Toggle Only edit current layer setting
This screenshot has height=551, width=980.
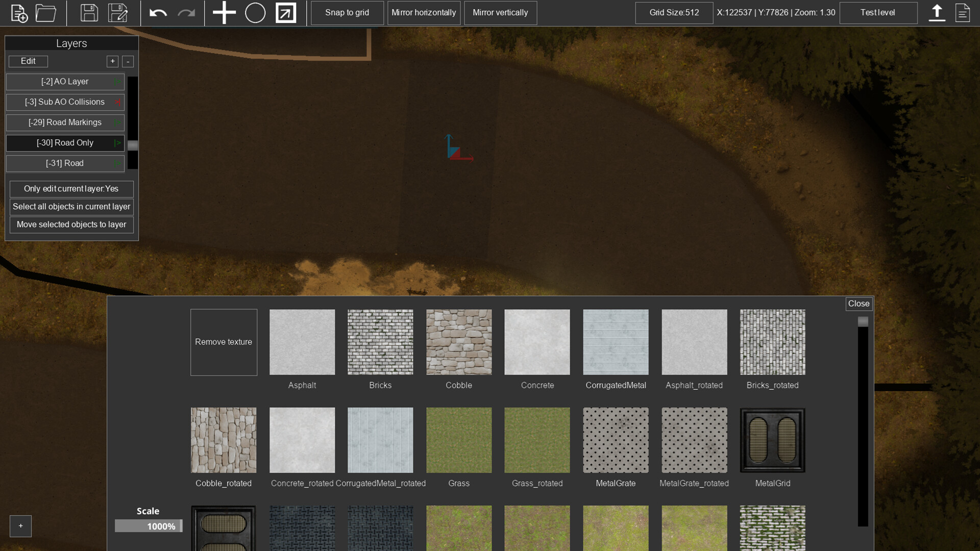tap(71, 189)
